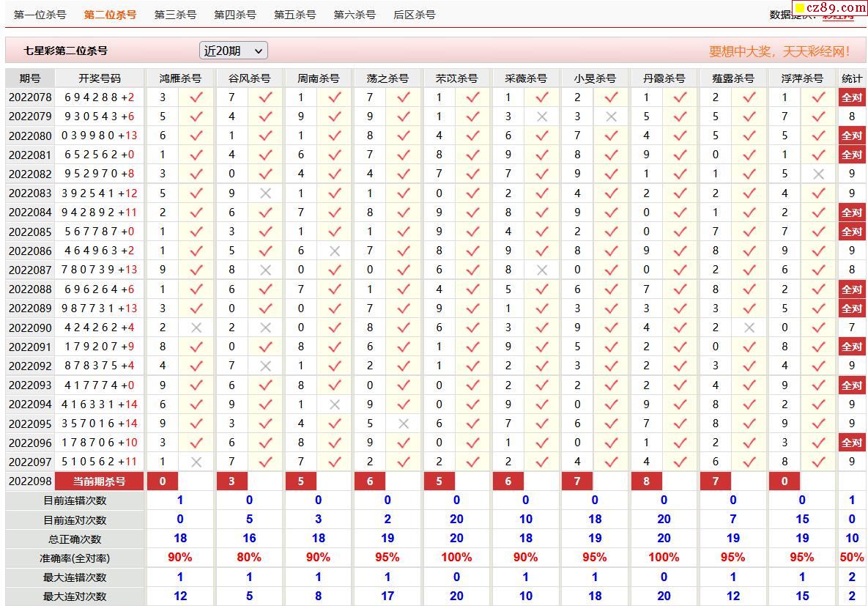
Task: Open the 后区杀号 tab
Action: point(415,15)
